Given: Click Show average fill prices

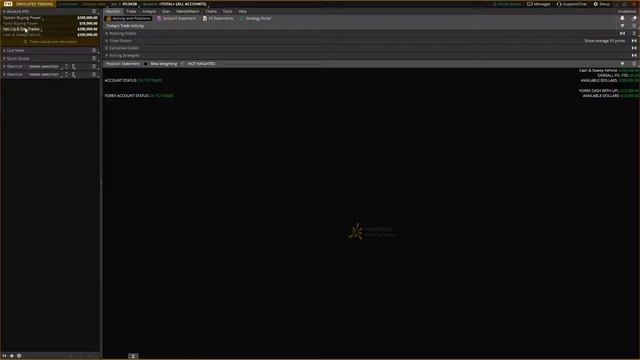Looking at the screenshot, I should tap(604, 41).
